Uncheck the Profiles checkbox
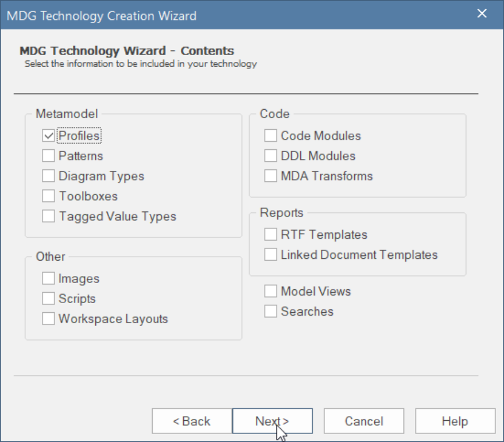 pos(49,136)
